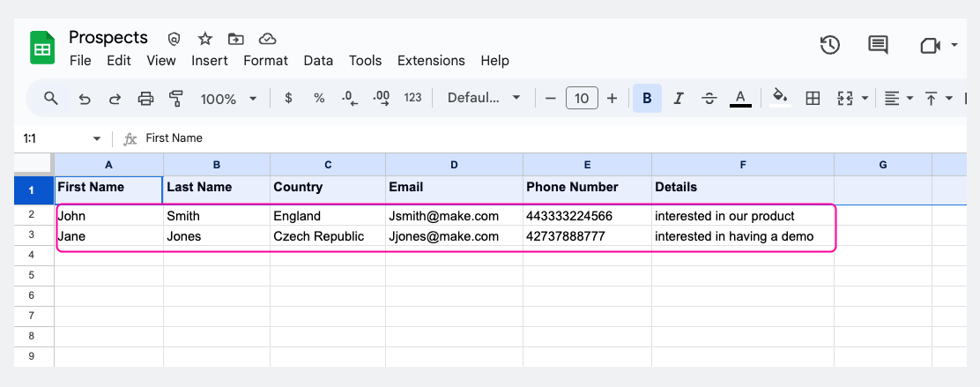
Task: Open the Data menu
Action: (x=318, y=61)
